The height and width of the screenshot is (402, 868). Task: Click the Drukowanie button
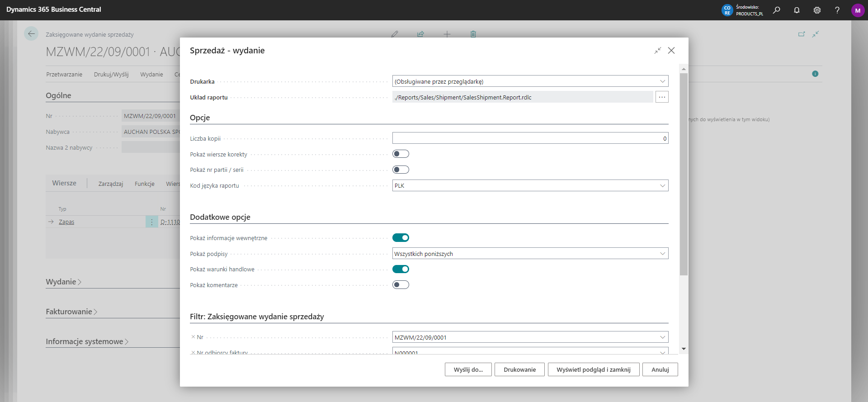[519, 369]
